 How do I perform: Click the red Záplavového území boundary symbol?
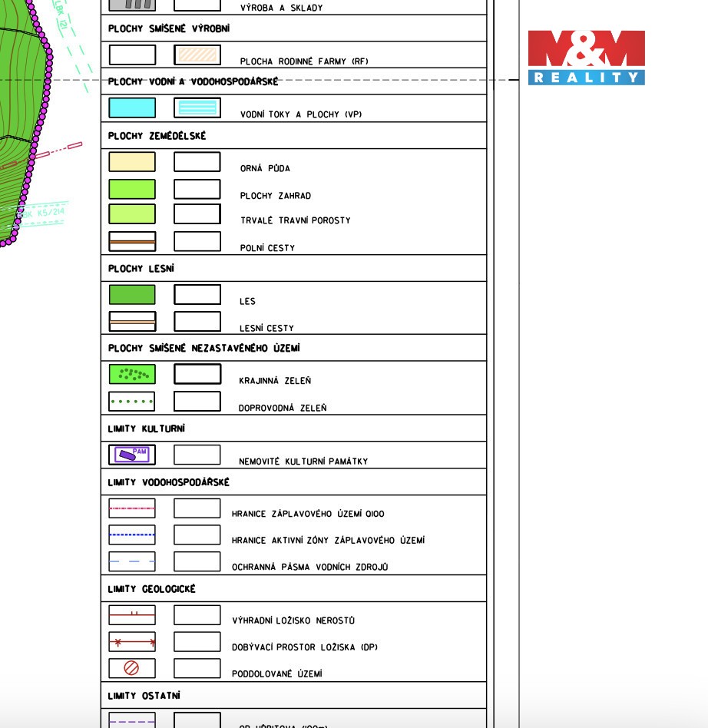(x=132, y=508)
